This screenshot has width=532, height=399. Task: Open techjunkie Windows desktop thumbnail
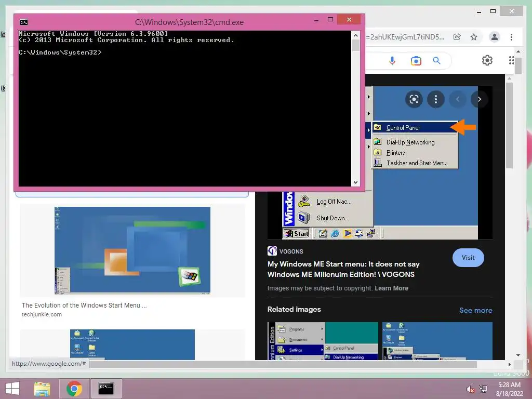pos(132,250)
